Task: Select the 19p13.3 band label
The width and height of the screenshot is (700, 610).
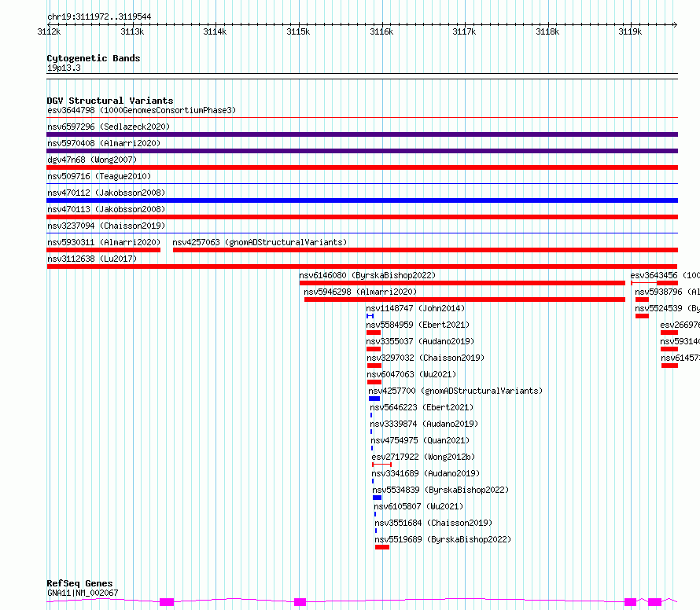Action: (64, 68)
